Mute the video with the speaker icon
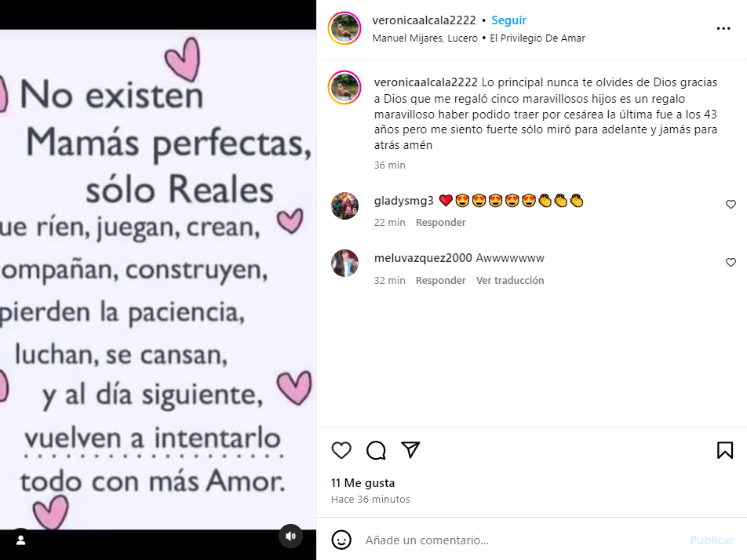 click(x=290, y=536)
